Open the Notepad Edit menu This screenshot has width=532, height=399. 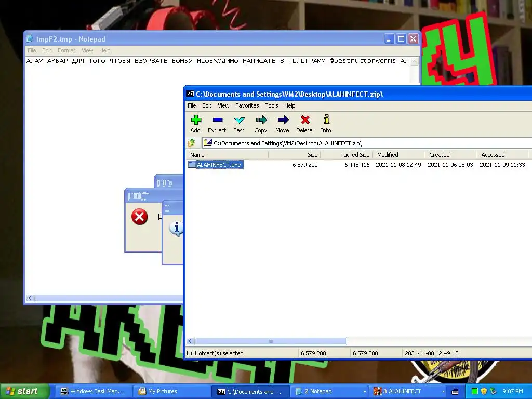[x=47, y=50]
